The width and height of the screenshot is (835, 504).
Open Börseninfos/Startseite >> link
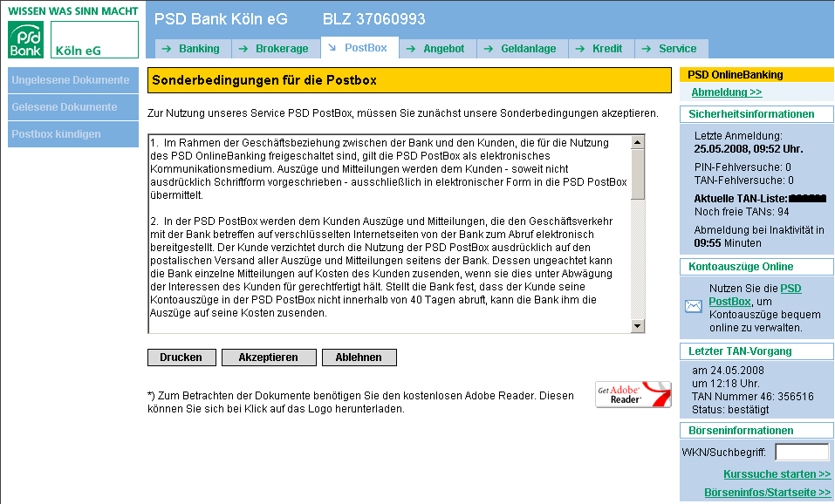click(x=767, y=493)
